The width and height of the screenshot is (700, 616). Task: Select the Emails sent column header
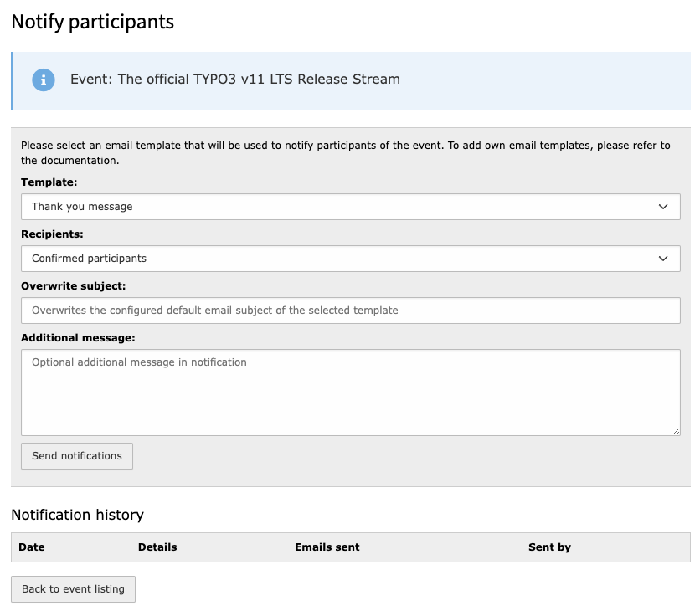click(x=327, y=547)
